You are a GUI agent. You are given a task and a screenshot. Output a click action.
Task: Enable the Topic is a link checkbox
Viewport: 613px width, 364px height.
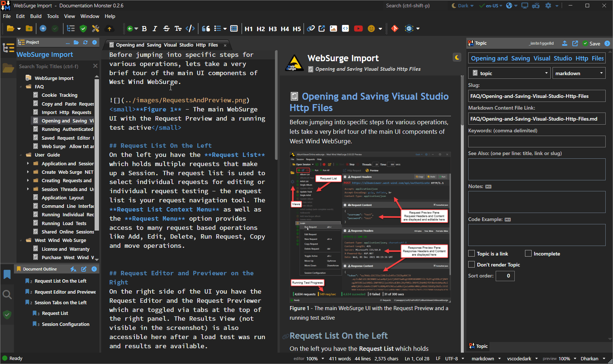[x=471, y=253]
